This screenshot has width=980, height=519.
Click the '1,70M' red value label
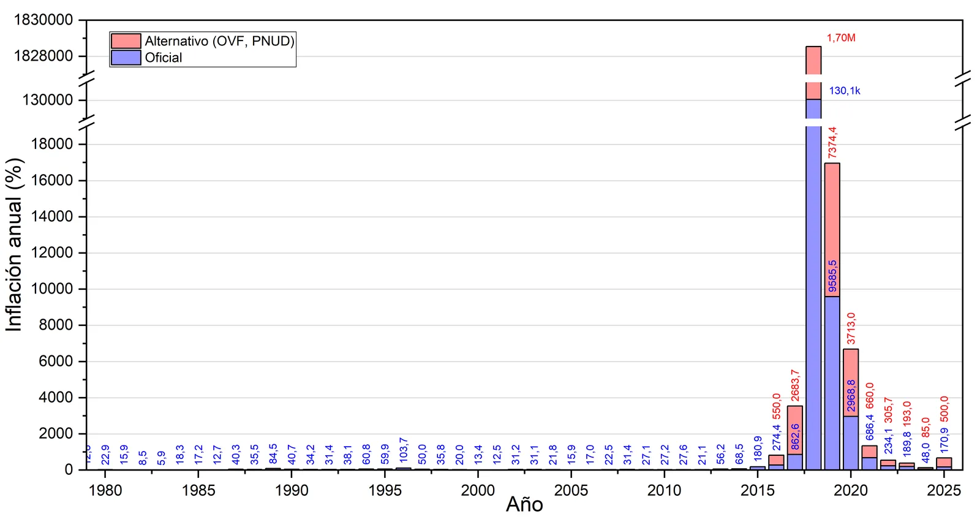(x=841, y=38)
